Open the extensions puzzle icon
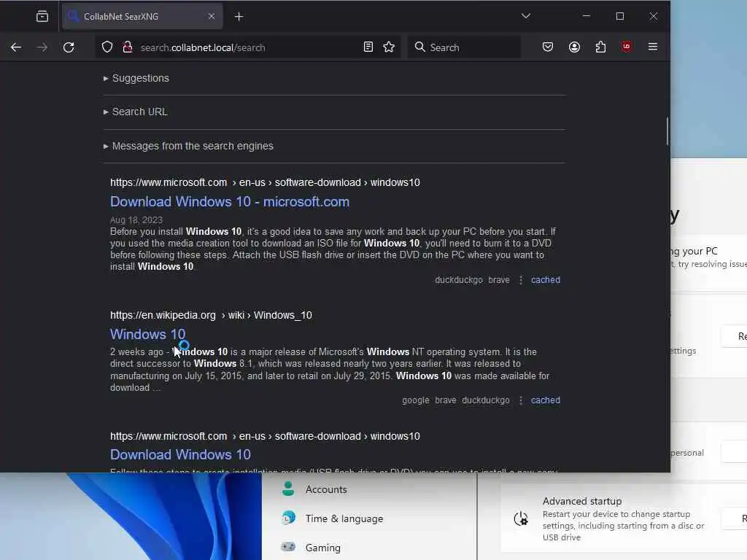 [x=600, y=47]
